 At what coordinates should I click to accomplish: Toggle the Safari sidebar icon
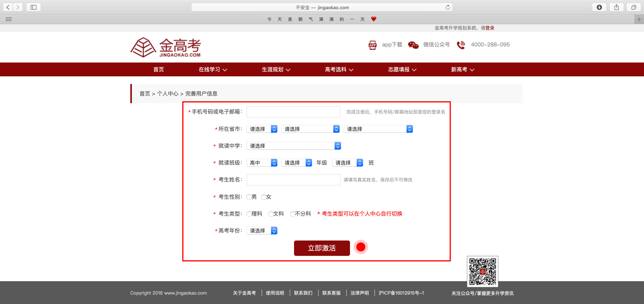pyautogui.click(x=33, y=7)
